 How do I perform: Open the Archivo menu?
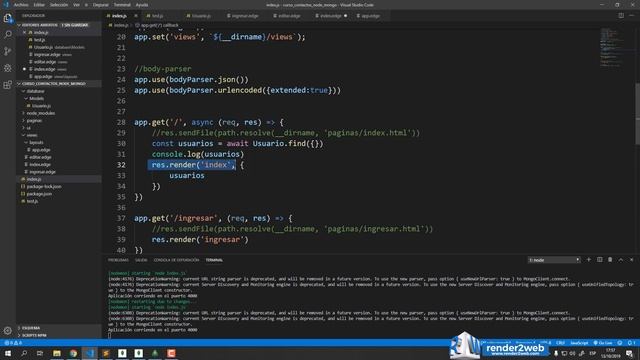(21, 5)
